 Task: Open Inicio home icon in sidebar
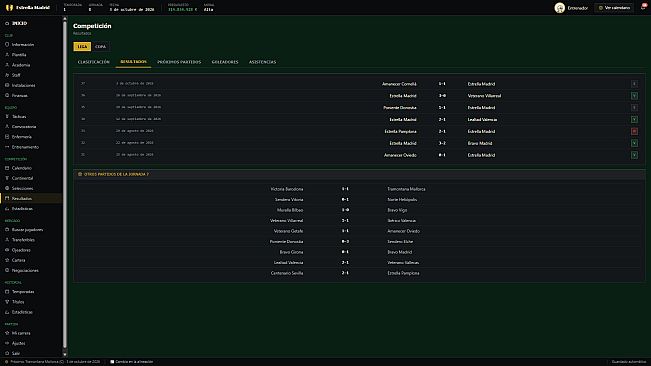click(7, 23)
